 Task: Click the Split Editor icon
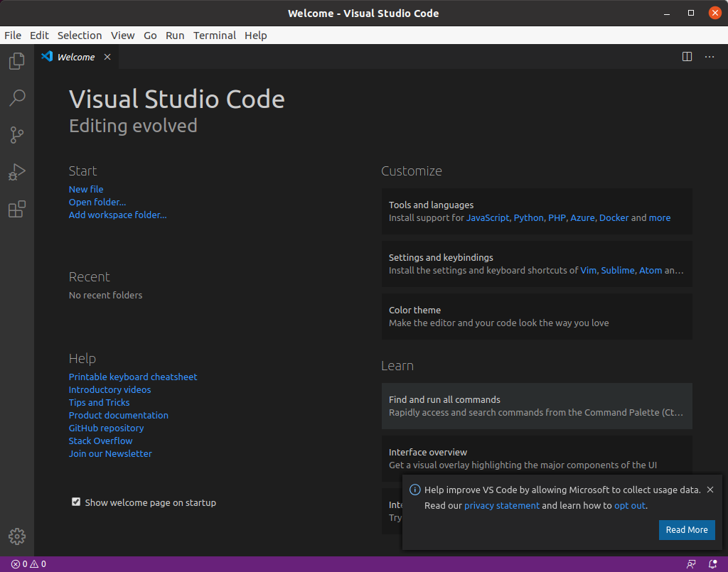click(687, 56)
